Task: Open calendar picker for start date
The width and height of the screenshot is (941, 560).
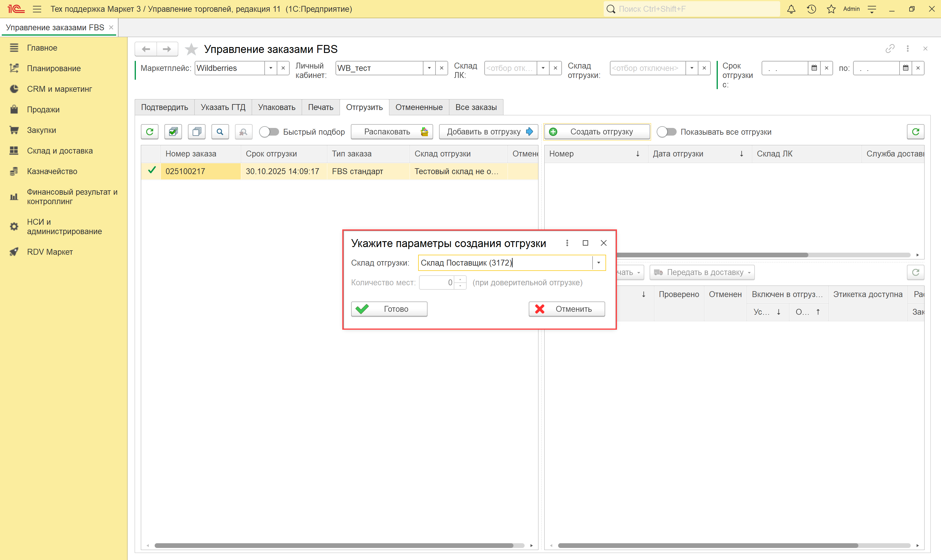Action: click(814, 68)
